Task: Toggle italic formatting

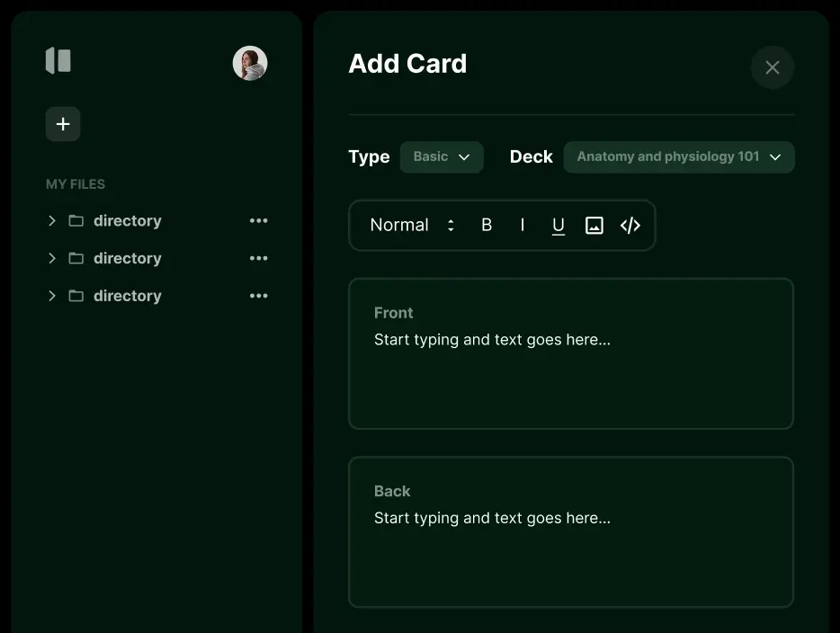Action: pyautogui.click(x=523, y=226)
